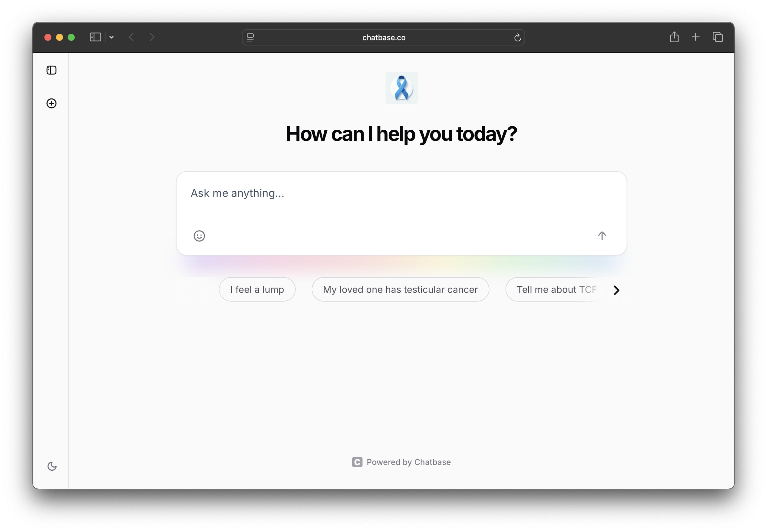Send message with up arrow
This screenshot has height=532, width=767.
tap(602, 236)
